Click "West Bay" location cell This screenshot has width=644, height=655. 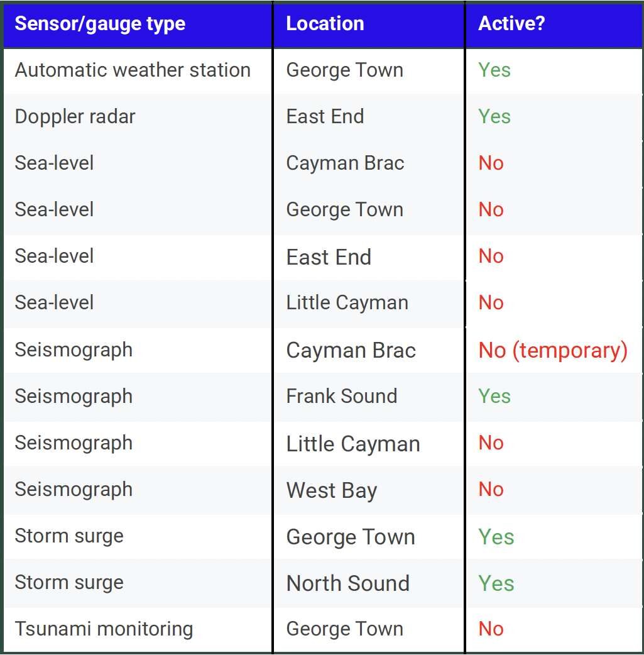331,490
